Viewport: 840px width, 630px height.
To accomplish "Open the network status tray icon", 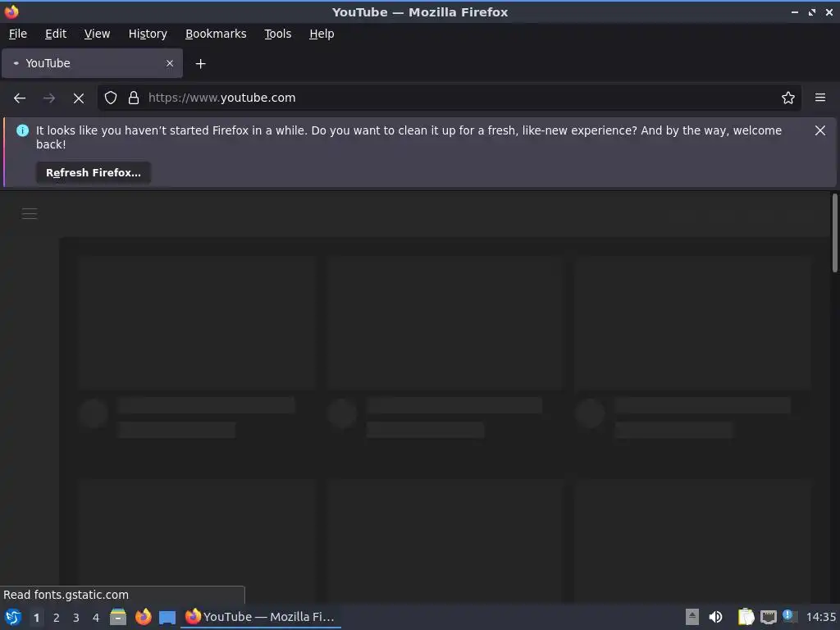I will tap(768, 617).
